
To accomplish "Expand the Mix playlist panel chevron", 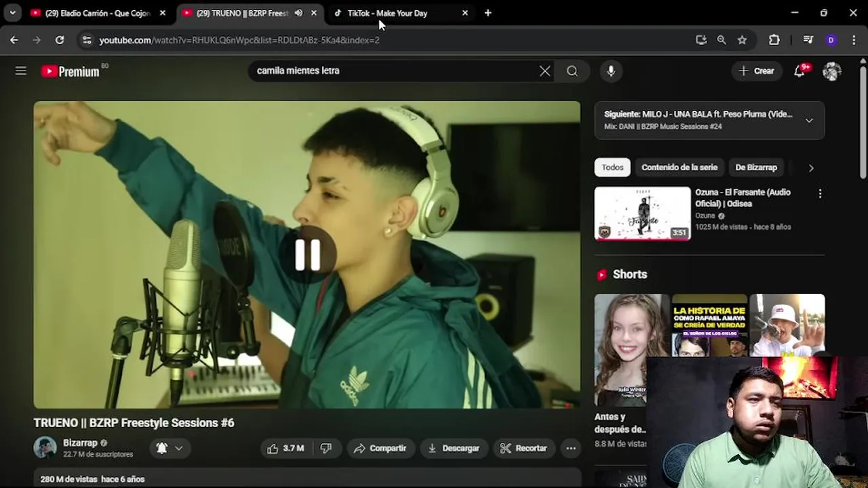I will coord(809,121).
